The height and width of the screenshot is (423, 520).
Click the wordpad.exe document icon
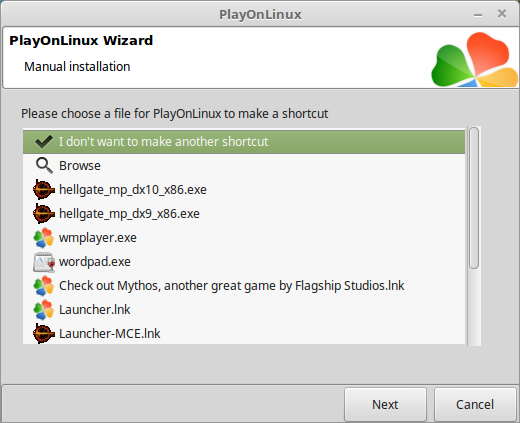[44, 262]
